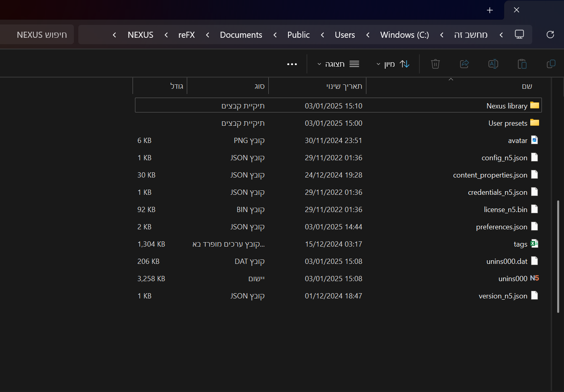Expand the chevron between Documents and Public
The width and height of the screenshot is (564, 392).
[275, 35]
